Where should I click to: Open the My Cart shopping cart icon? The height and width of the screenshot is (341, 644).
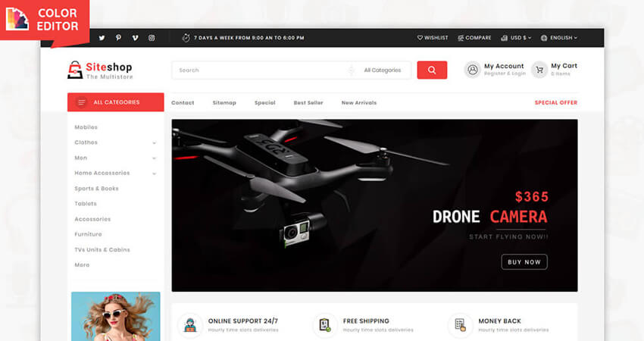pyautogui.click(x=539, y=70)
